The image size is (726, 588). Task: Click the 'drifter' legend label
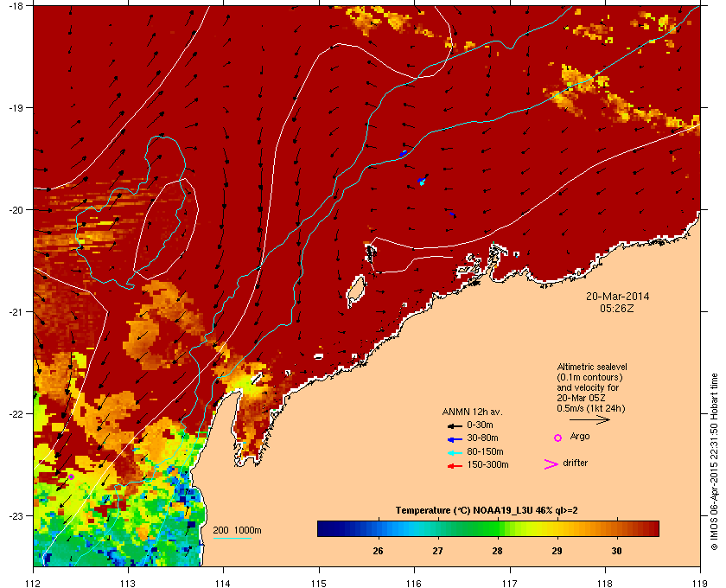[576, 463]
